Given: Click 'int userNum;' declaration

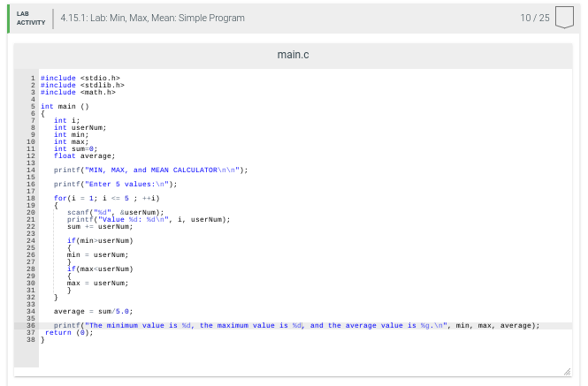Looking at the screenshot, I should click(80, 127).
